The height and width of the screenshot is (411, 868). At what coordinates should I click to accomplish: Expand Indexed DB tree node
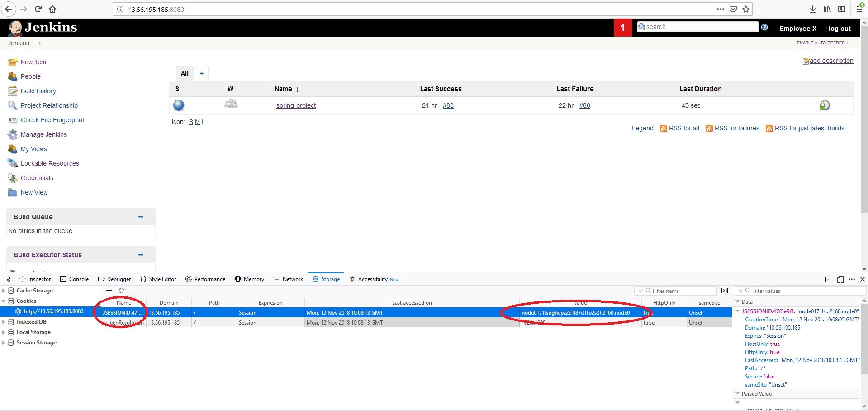coord(4,322)
